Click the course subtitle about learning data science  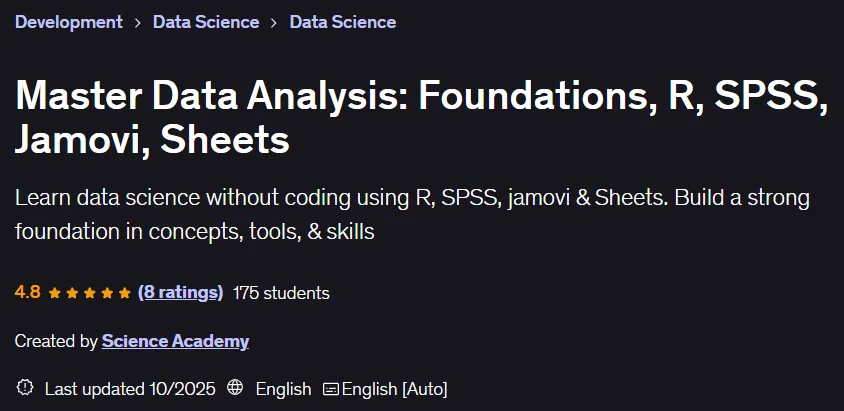(x=412, y=215)
